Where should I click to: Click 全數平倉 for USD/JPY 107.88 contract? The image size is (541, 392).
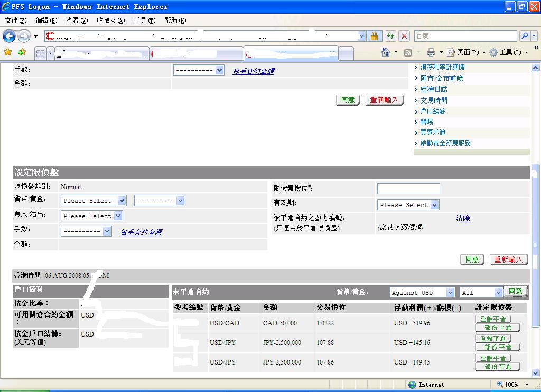pyautogui.click(x=493, y=339)
